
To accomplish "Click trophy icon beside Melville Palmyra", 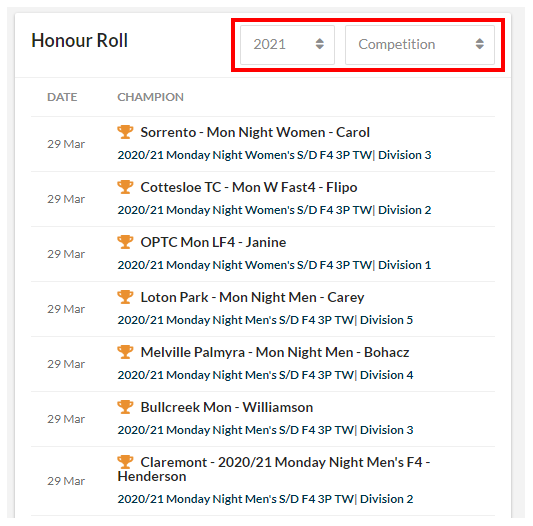I will coord(125,352).
